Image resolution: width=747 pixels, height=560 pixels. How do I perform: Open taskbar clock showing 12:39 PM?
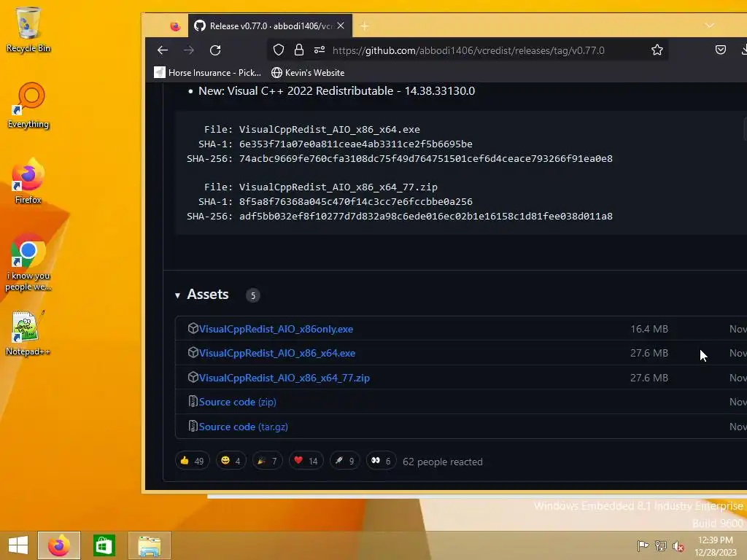pyautogui.click(x=716, y=546)
